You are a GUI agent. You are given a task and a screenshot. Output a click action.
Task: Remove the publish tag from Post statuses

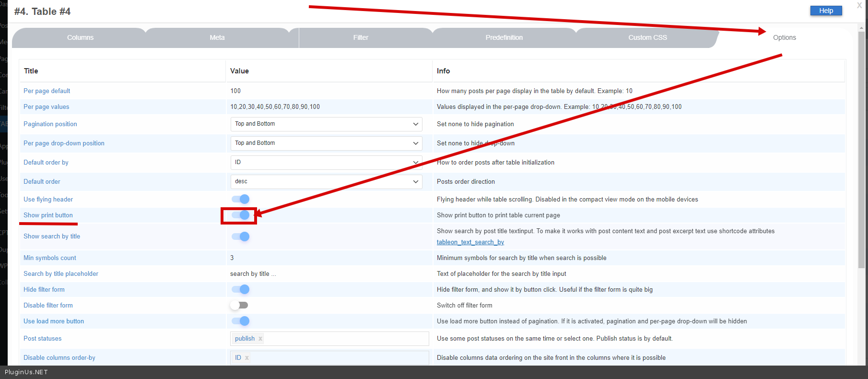[260, 339]
